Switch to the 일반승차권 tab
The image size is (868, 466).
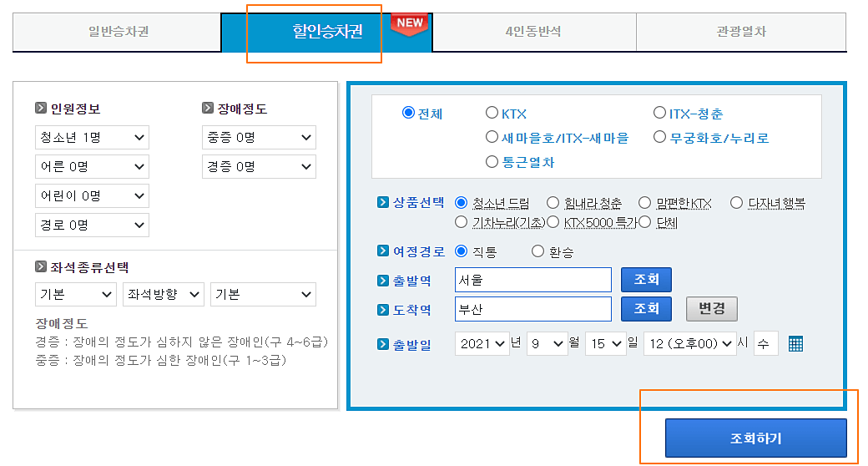pyautogui.click(x=118, y=32)
